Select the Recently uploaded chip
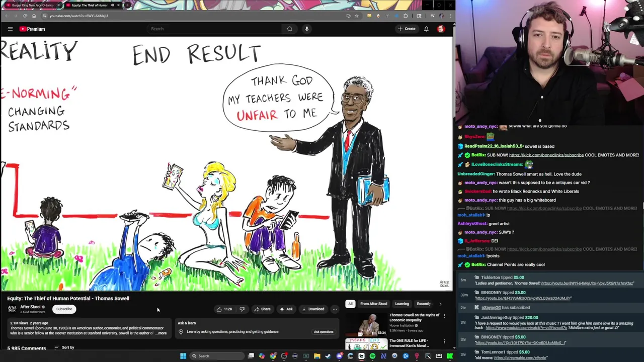Viewport: 644px width, 362px height. point(424,304)
